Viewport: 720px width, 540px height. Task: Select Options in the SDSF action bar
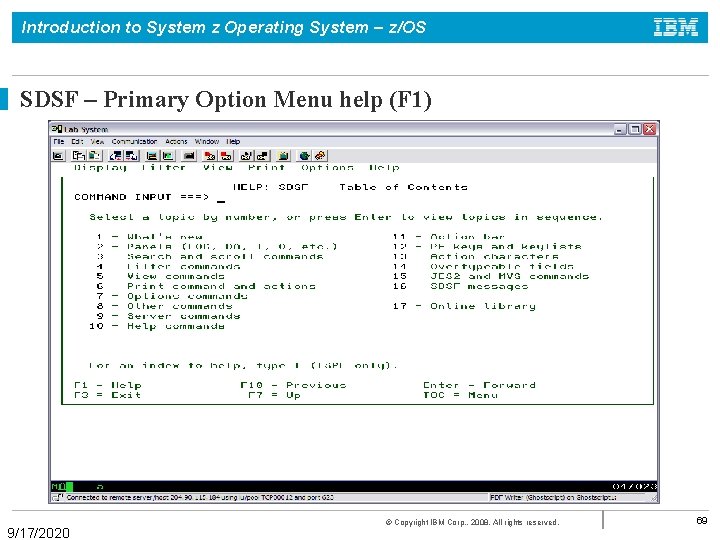click(x=327, y=168)
